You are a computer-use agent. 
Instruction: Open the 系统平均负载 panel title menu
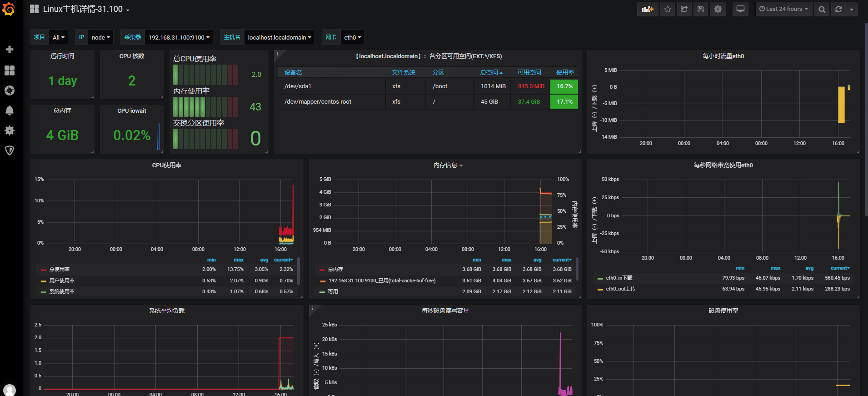(167, 311)
